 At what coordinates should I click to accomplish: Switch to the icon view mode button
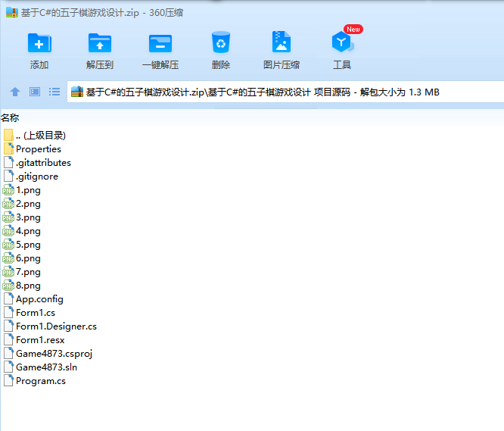pyautogui.click(x=35, y=92)
